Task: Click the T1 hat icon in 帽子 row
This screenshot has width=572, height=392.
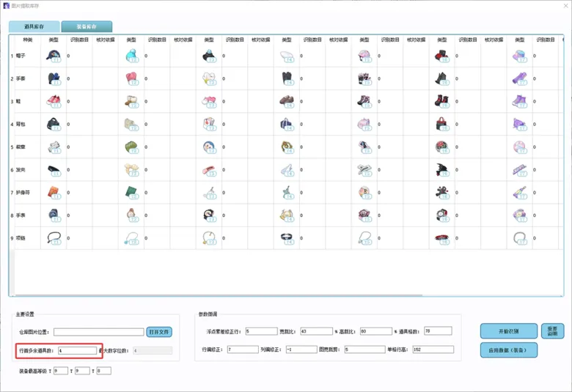Action: (x=54, y=56)
